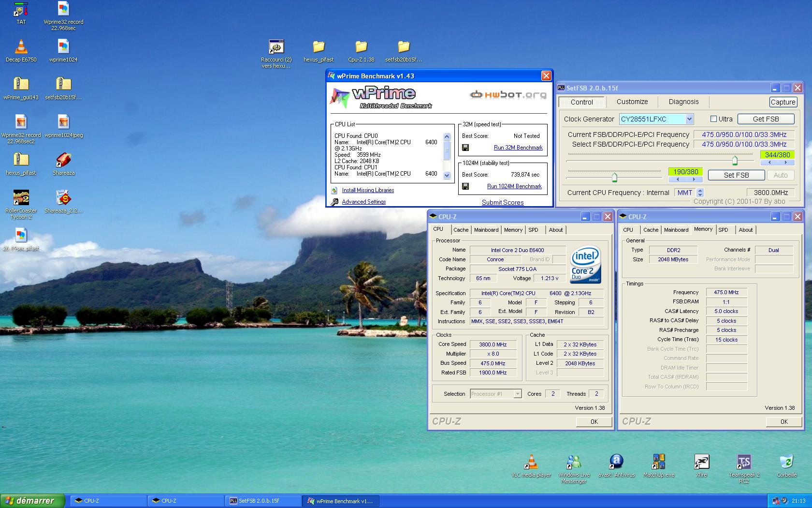
Task: Open the Processor #1 selection dropdown
Action: (517, 394)
